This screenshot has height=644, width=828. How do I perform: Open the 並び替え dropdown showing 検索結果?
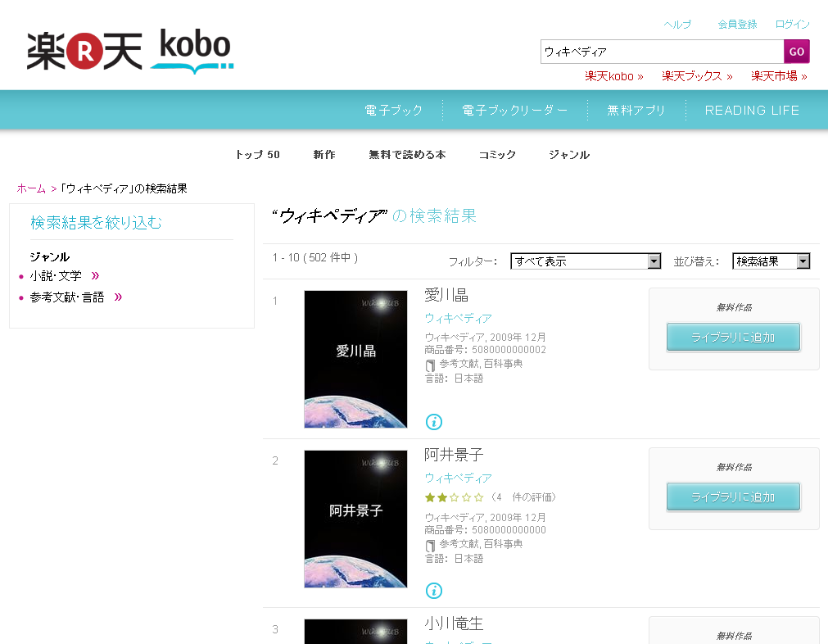point(771,261)
